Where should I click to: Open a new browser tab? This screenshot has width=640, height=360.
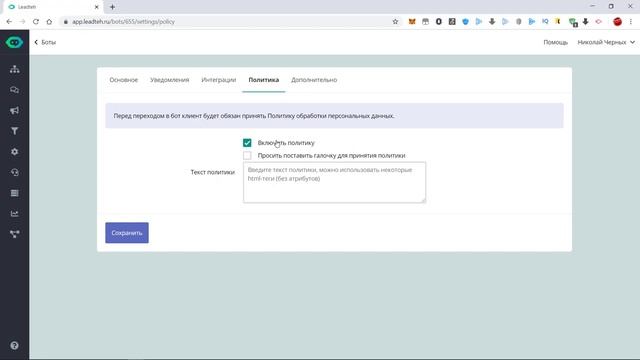(112, 7)
